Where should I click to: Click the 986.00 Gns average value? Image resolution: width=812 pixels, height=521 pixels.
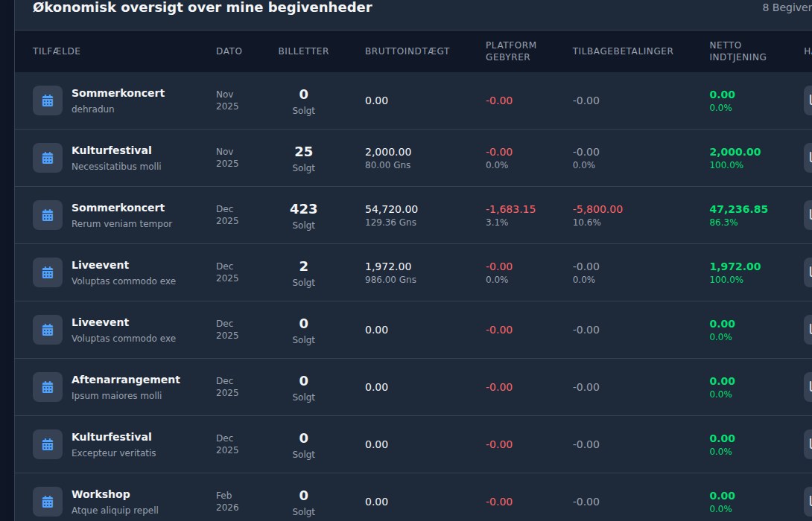click(x=390, y=280)
